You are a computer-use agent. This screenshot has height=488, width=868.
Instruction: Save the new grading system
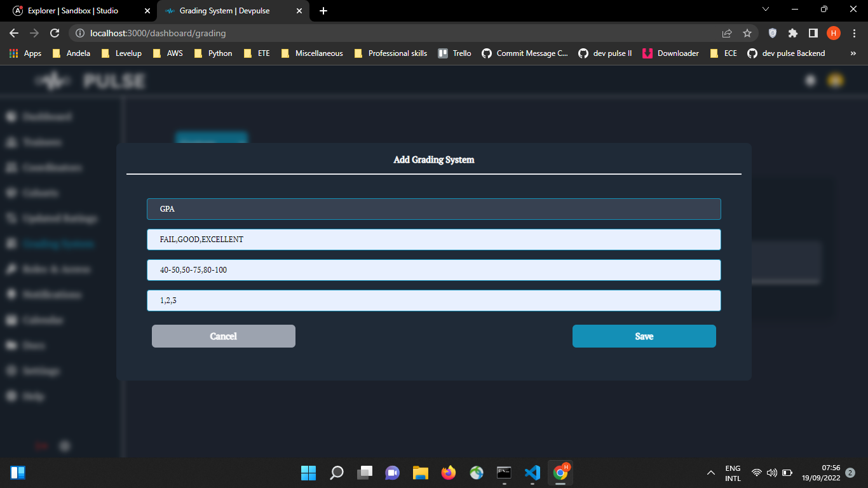(644, 336)
